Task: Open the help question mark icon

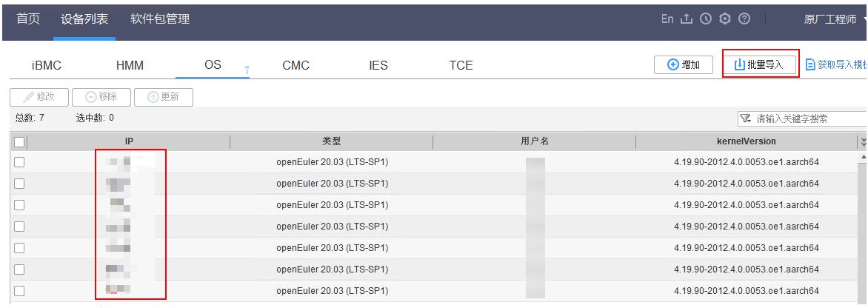Action: point(744,19)
